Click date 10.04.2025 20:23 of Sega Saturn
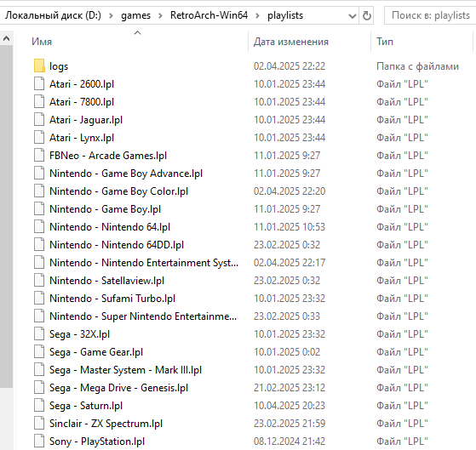 pyautogui.click(x=290, y=406)
